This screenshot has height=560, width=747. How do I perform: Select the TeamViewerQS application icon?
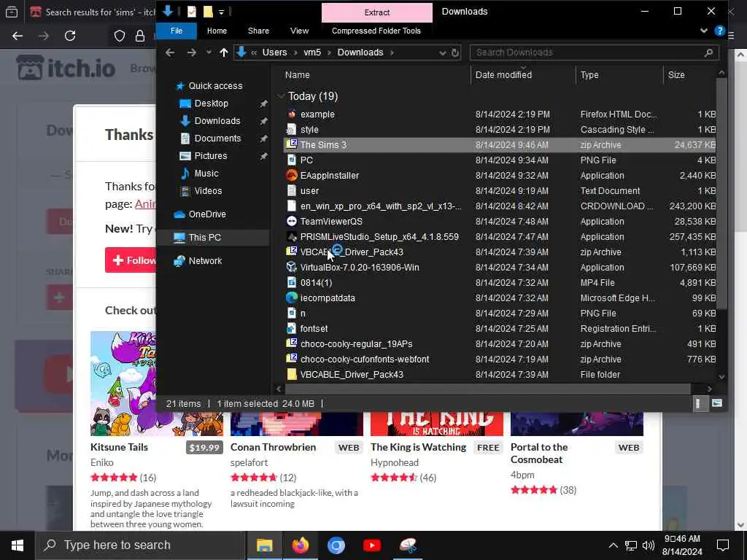(x=292, y=221)
